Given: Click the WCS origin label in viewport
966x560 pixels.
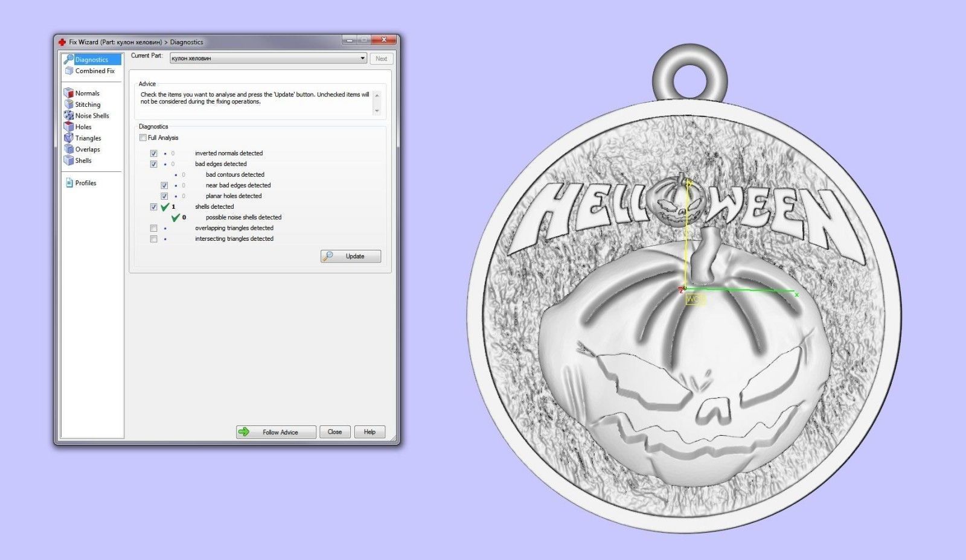Looking at the screenshot, I should (x=695, y=299).
